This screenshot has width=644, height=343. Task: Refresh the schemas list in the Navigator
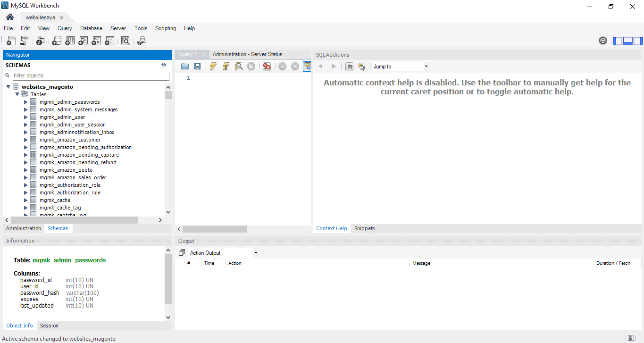tap(164, 65)
